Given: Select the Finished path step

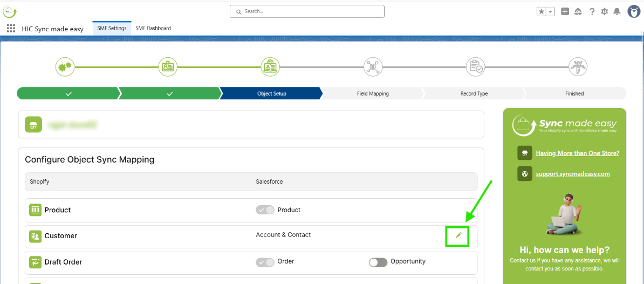Looking at the screenshot, I should [574, 93].
